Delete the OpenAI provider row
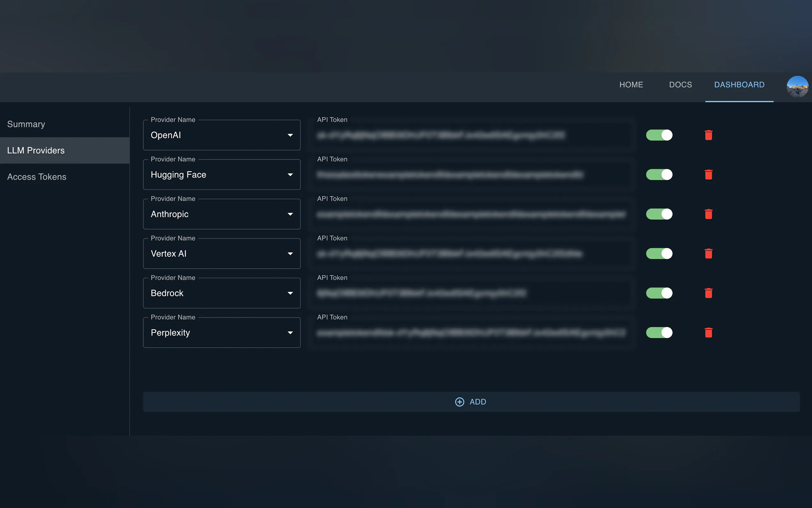The image size is (812, 508). tap(708, 135)
